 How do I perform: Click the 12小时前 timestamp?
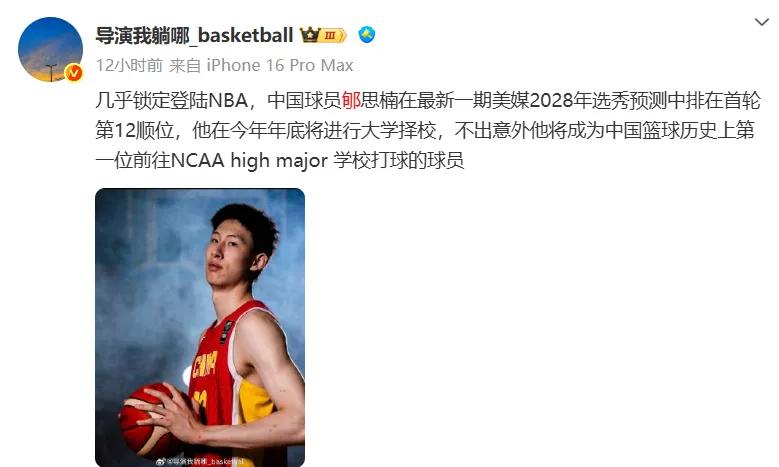(x=129, y=65)
